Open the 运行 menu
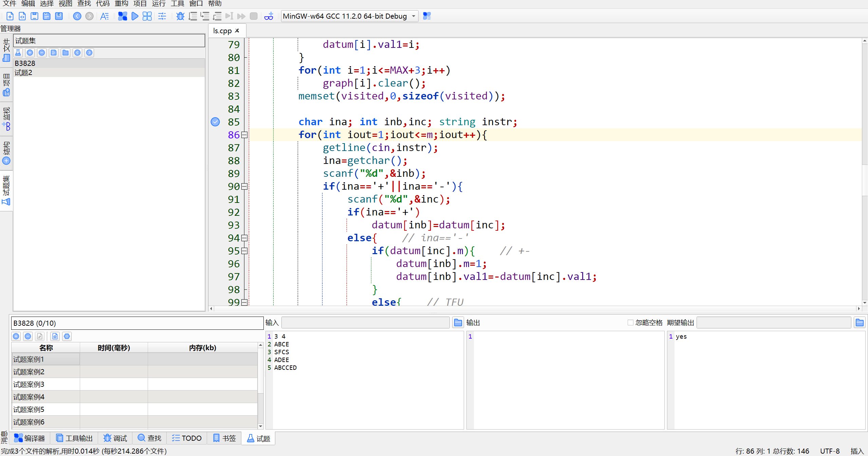 click(x=159, y=4)
